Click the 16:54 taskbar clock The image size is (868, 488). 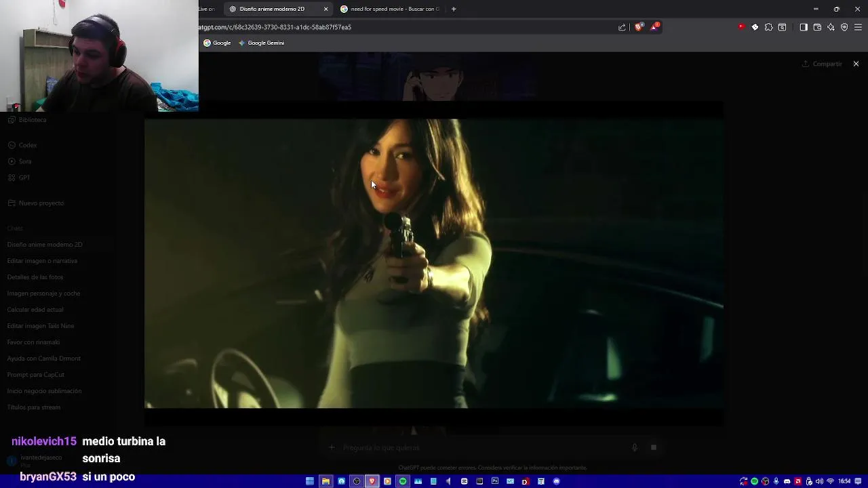pyautogui.click(x=844, y=481)
